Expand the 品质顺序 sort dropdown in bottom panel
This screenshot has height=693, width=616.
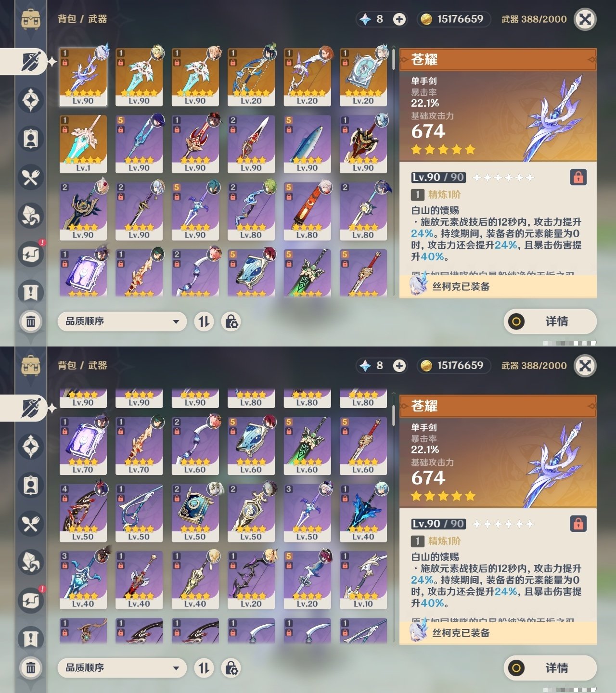[122, 668]
